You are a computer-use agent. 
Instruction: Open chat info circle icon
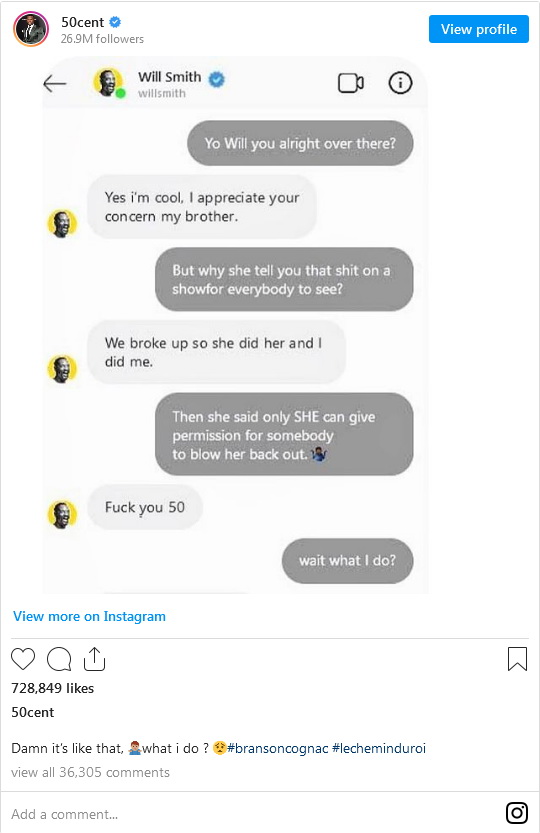(400, 83)
